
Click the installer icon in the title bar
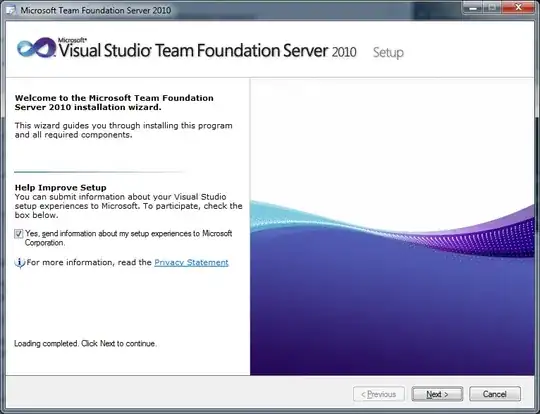pos(11,10)
